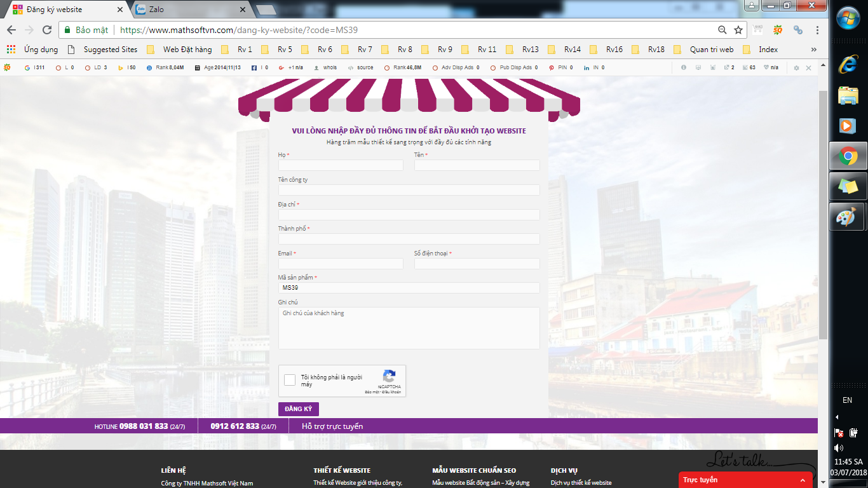Focus the Thành phố input field
This screenshot has height=488, width=868.
pyautogui.click(x=409, y=239)
